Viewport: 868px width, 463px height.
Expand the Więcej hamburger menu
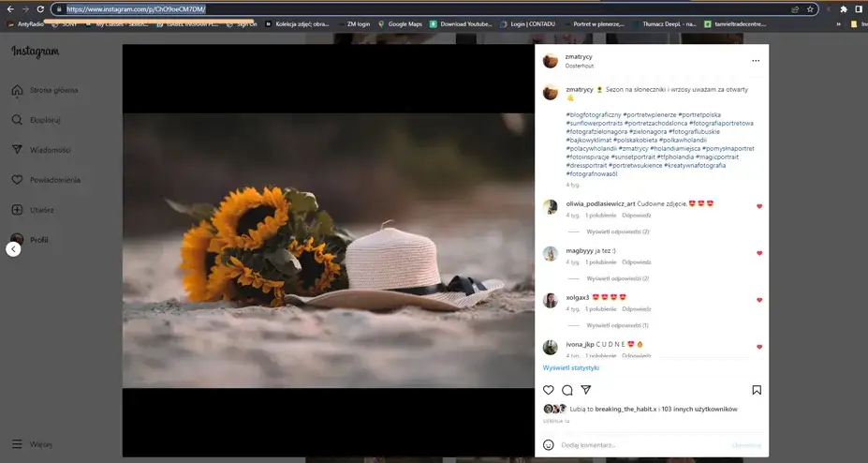point(17,444)
